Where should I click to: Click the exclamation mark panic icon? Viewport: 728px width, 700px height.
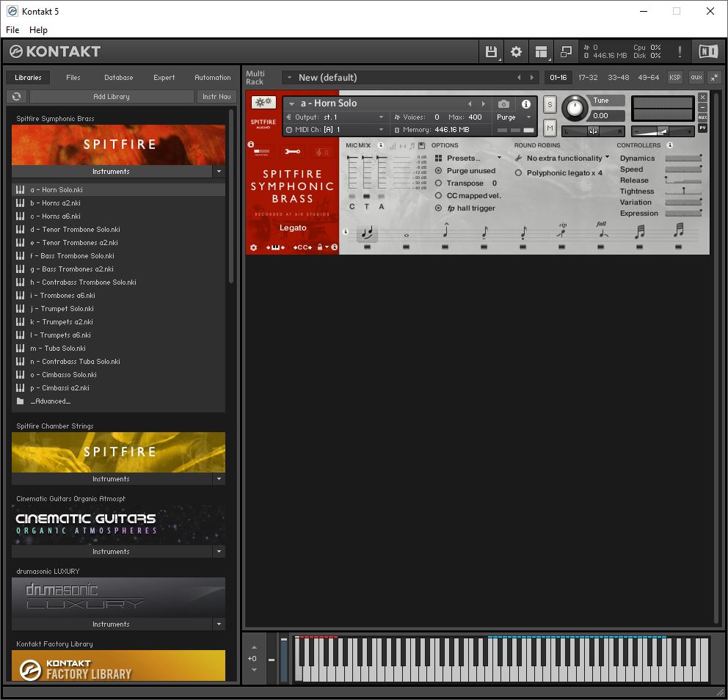pos(680,51)
